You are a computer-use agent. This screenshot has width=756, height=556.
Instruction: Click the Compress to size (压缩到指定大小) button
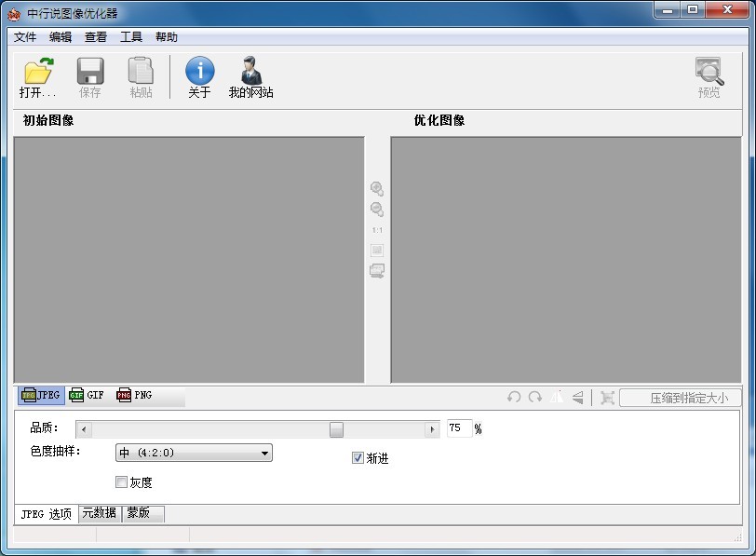coord(681,398)
